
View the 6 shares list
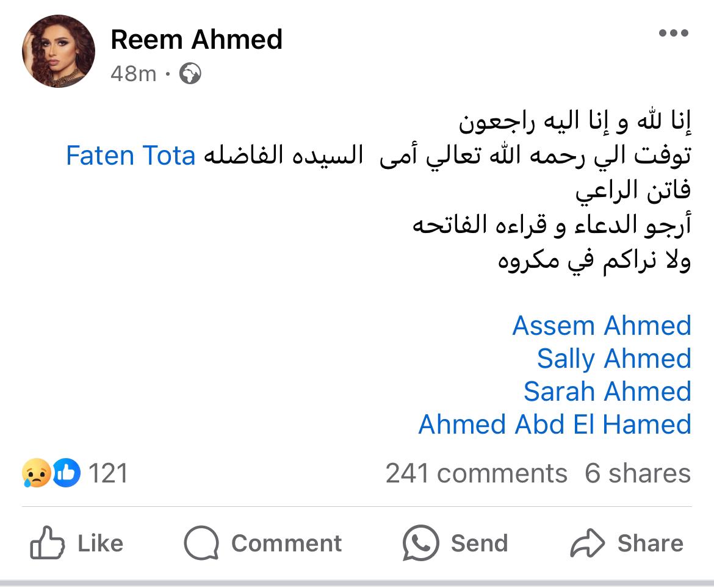637,473
